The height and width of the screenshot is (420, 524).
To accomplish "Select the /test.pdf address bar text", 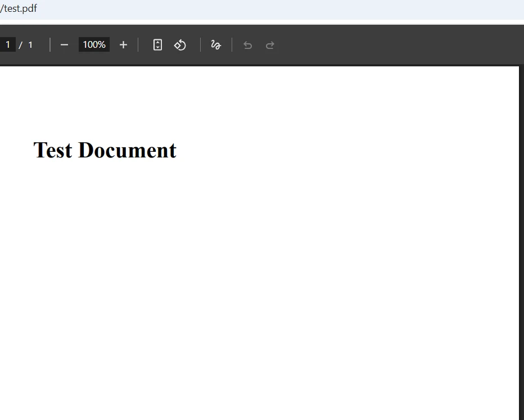I will (x=19, y=8).
